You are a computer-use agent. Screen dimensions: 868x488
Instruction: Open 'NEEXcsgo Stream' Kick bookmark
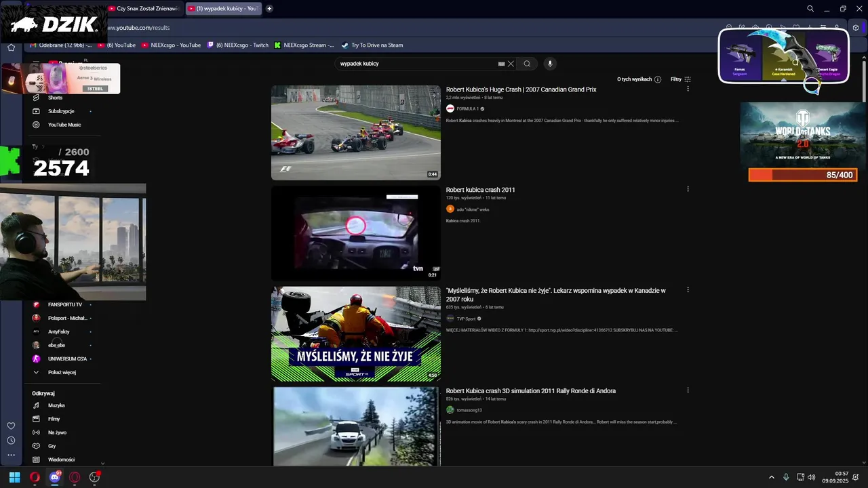(304, 45)
